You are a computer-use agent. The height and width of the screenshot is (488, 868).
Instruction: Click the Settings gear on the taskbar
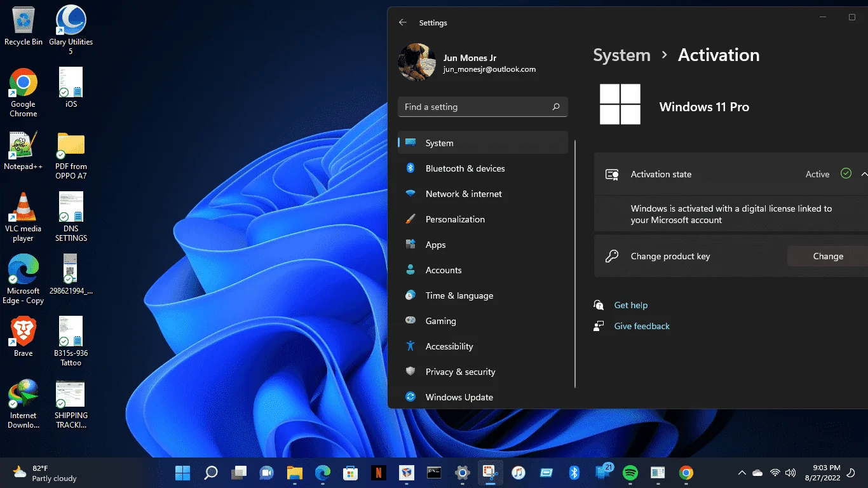(463, 473)
